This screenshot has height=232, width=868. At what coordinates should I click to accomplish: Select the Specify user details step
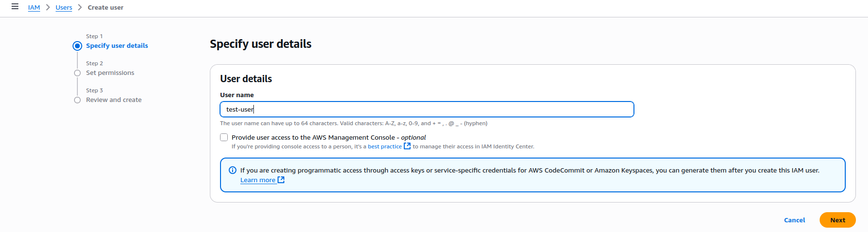coord(117,46)
